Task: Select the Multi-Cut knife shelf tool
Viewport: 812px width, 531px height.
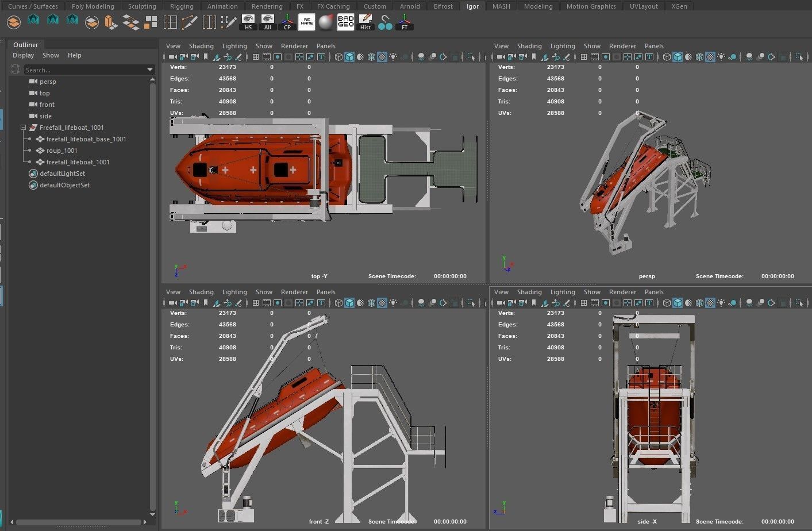Action: point(190,22)
